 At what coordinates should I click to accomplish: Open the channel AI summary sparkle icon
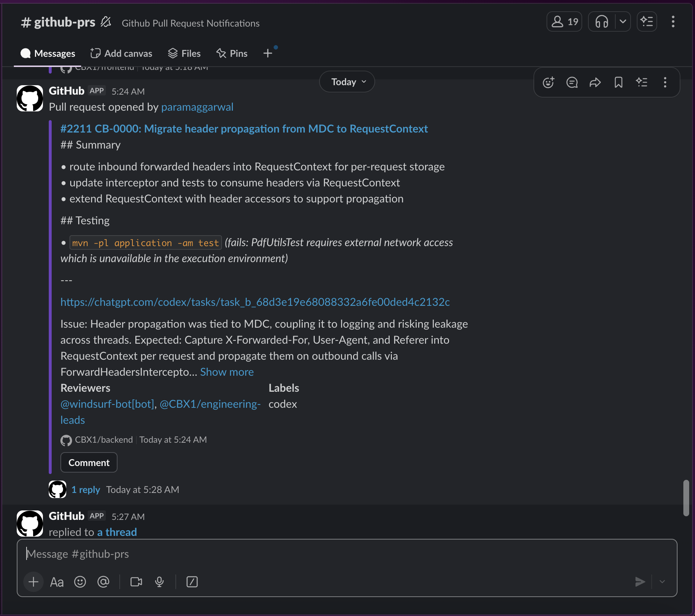coord(647,22)
